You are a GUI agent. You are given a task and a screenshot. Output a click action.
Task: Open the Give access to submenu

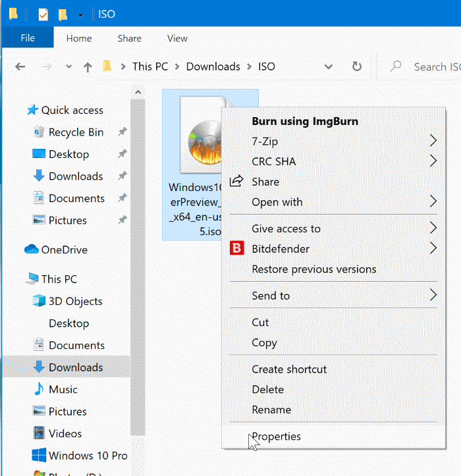coord(333,228)
